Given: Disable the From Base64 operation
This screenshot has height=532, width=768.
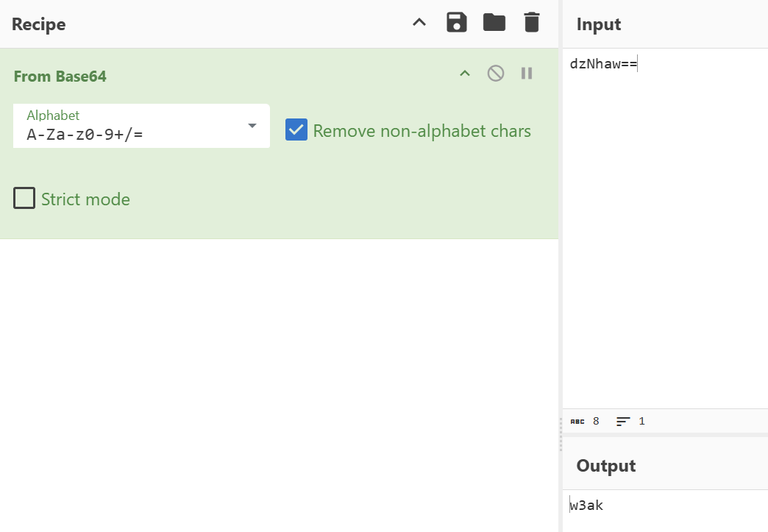Looking at the screenshot, I should point(496,74).
